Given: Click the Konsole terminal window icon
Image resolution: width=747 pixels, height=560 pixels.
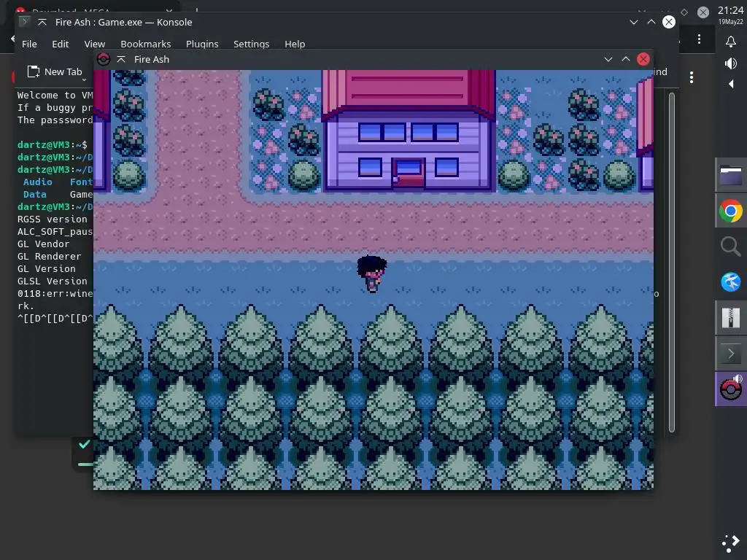Looking at the screenshot, I should (24, 21).
